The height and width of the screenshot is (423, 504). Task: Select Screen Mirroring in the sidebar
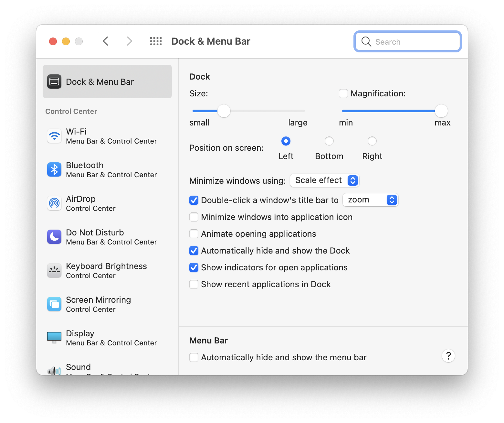point(107,304)
